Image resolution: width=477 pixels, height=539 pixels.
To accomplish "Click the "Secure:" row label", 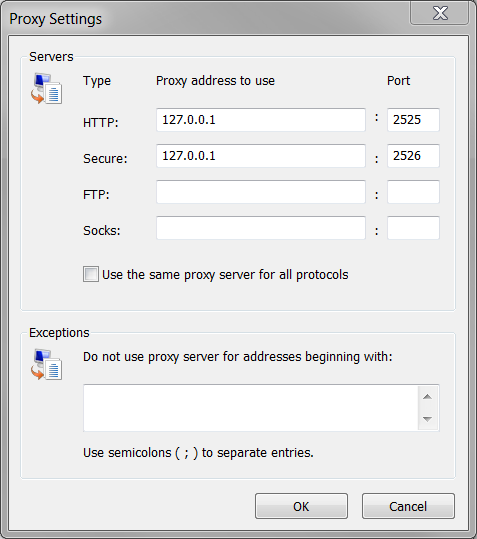I will coord(105,158).
